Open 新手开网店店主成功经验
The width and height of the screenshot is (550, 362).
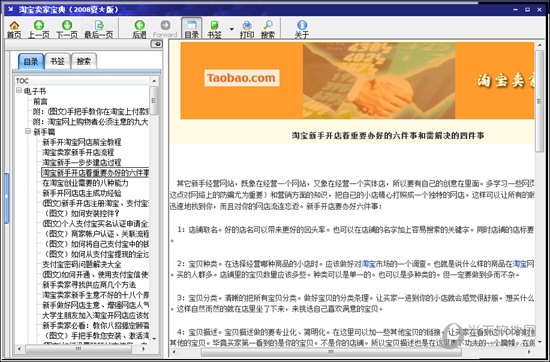click(82, 193)
